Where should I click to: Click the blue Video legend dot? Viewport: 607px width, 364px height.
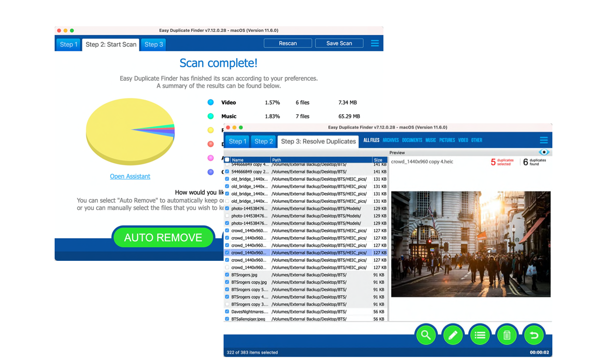pyautogui.click(x=210, y=103)
